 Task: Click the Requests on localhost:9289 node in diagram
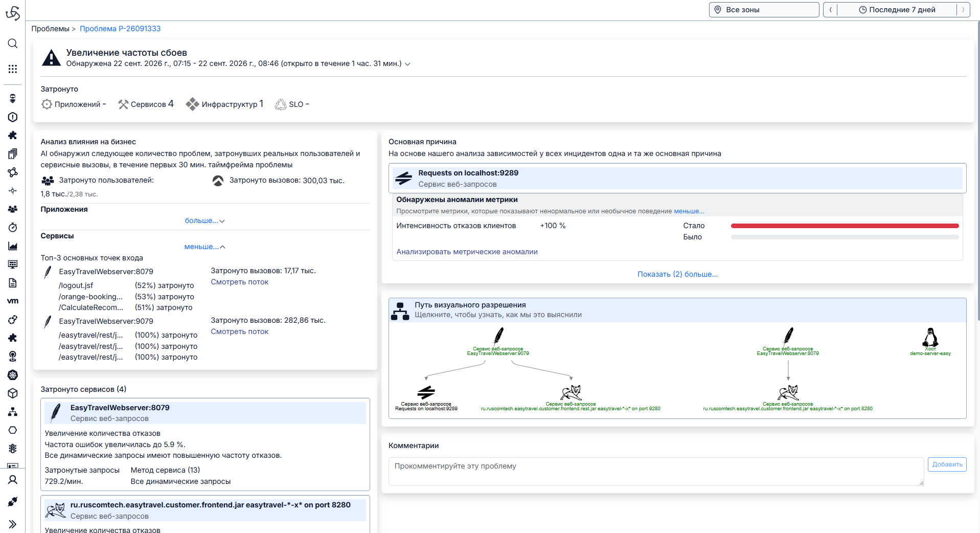426,393
